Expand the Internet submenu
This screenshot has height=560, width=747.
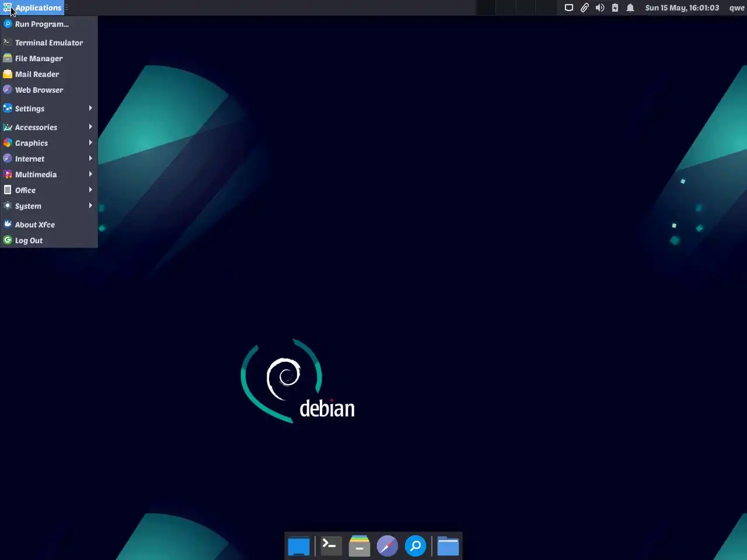click(49, 159)
